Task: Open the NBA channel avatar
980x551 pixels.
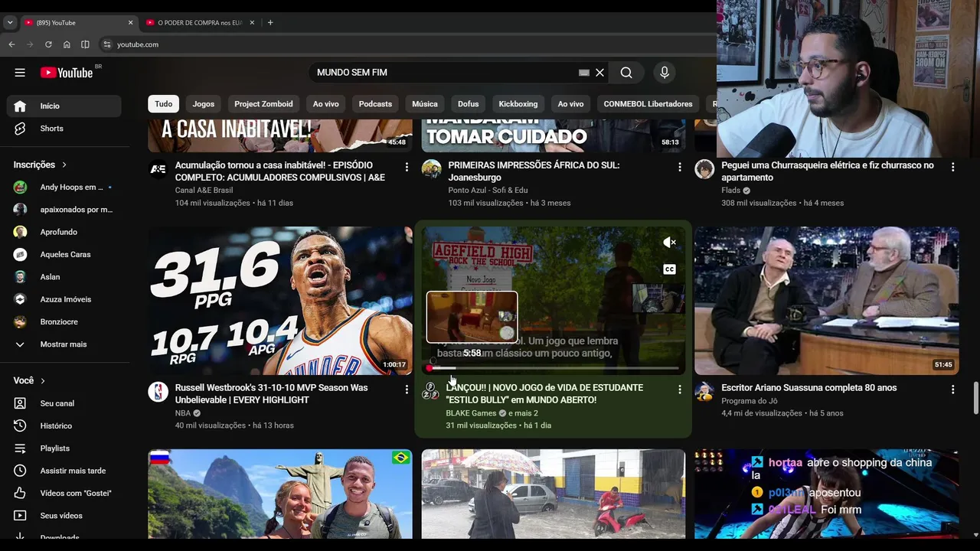Action: click(x=158, y=392)
